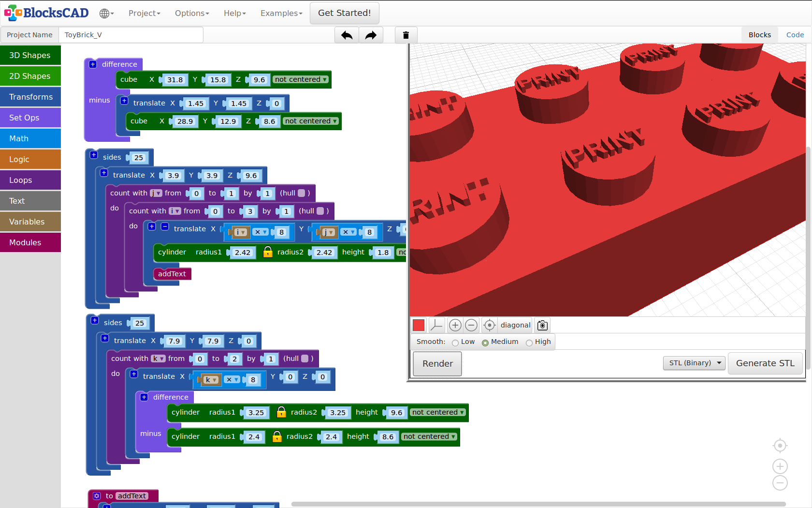Screen dimensions: 812x508
Task: Click Generate STL button
Action: [765, 363]
